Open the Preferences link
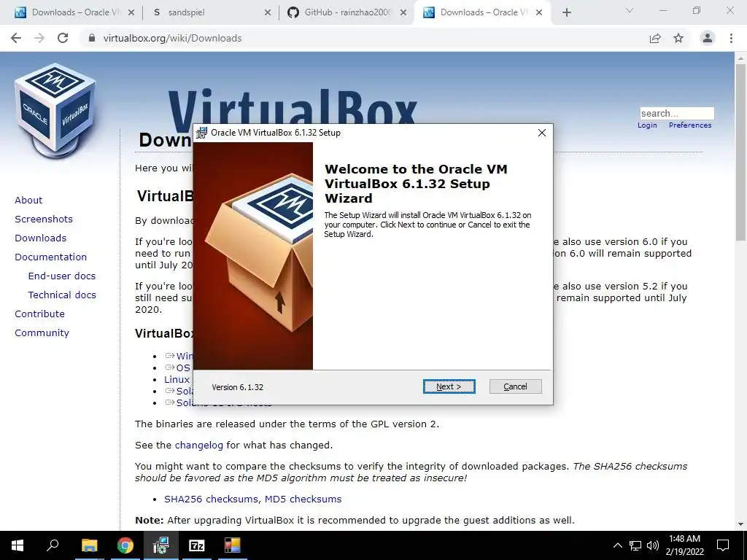The image size is (747, 560). [x=690, y=125]
